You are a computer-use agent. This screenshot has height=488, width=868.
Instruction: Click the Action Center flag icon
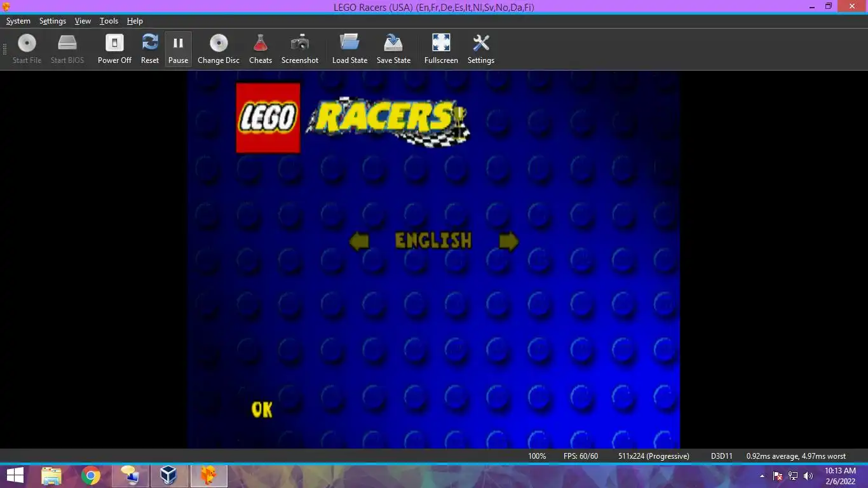click(778, 476)
